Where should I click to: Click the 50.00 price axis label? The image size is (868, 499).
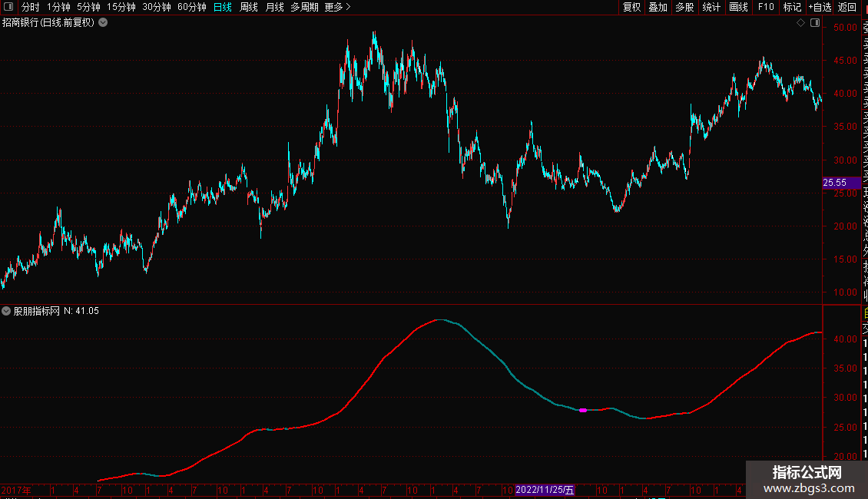click(845, 27)
